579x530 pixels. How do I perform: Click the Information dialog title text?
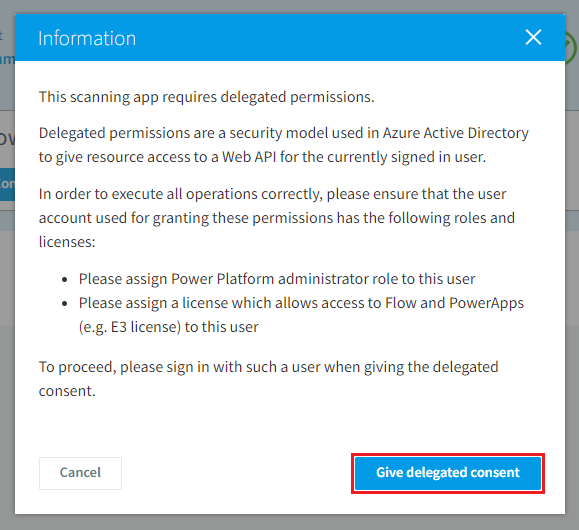87,38
